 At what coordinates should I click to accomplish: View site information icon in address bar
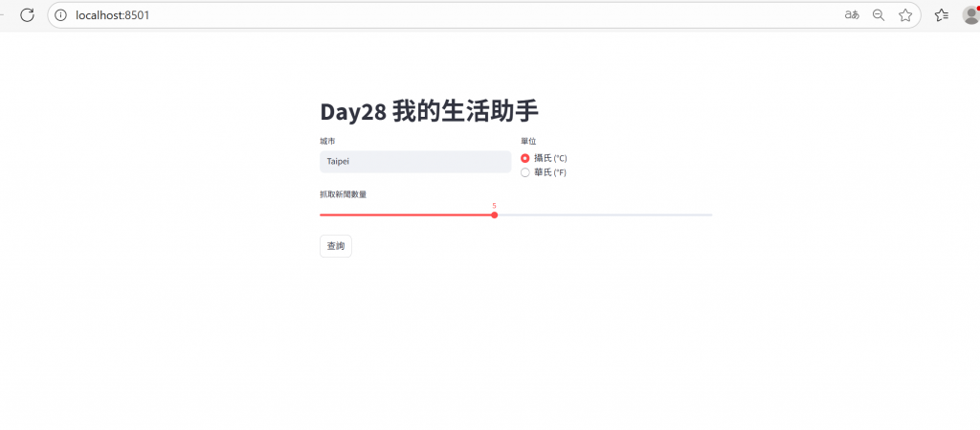coord(60,15)
